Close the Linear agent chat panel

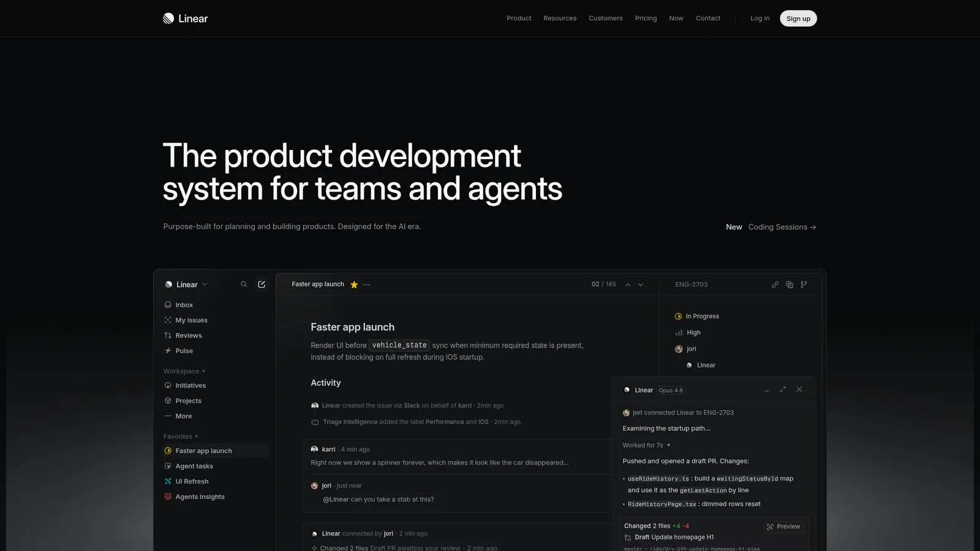(799, 389)
